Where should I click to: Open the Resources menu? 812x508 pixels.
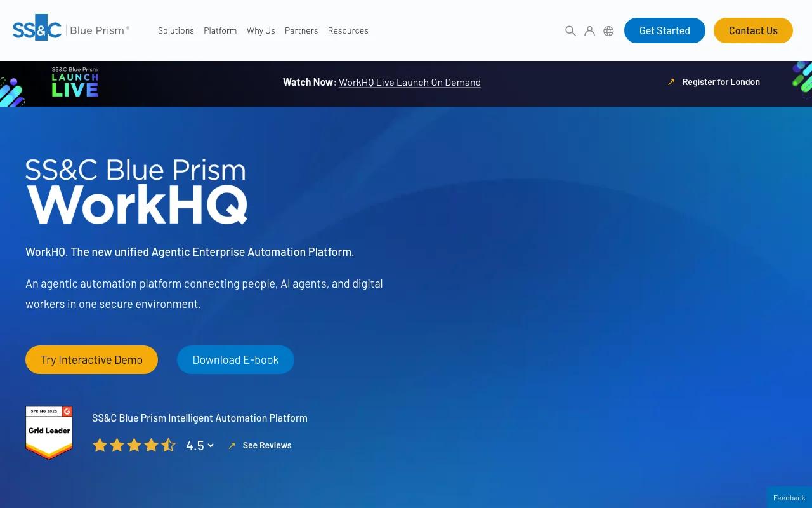coord(348,30)
